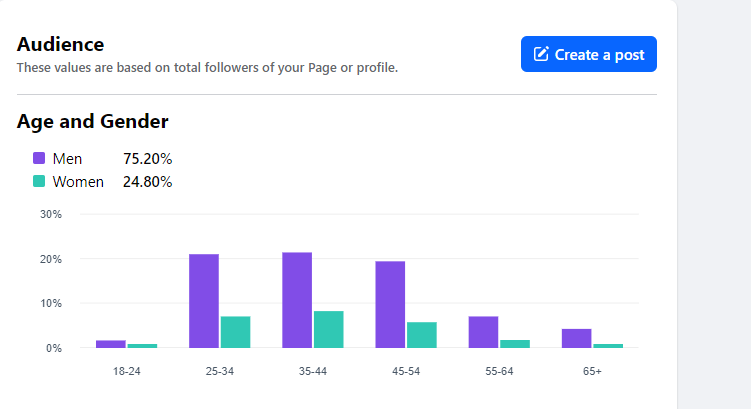Click the 25-34 axis label
751x409 pixels.
pos(220,371)
